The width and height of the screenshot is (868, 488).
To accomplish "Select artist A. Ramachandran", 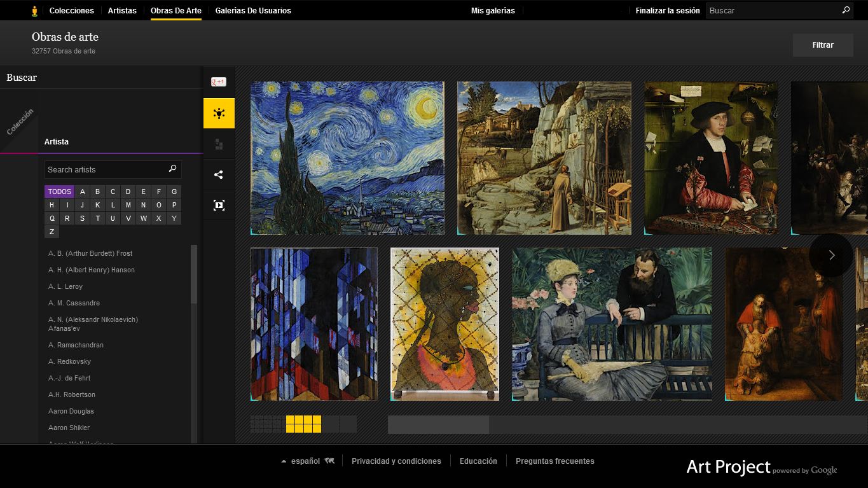I will [x=76, y=345].
